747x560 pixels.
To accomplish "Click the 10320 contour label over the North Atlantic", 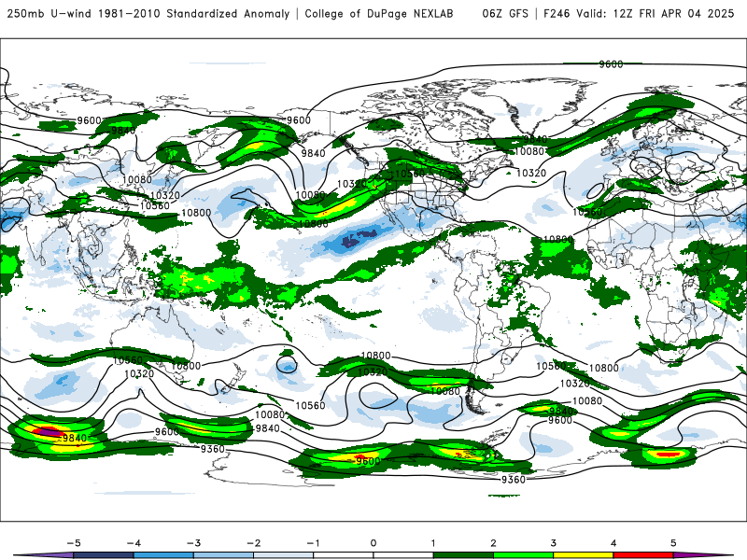I will coord(531,173).
